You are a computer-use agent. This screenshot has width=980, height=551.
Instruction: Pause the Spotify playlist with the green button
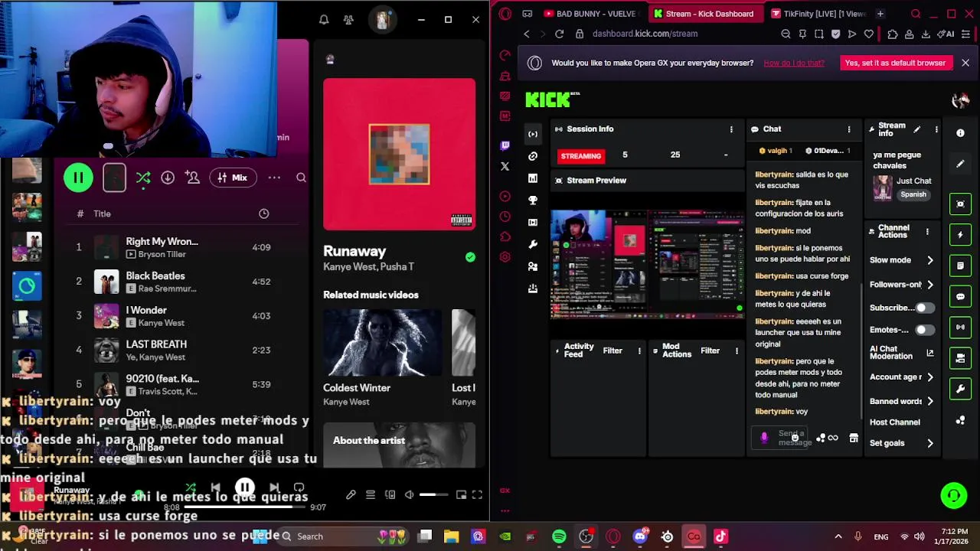[78, 178]
